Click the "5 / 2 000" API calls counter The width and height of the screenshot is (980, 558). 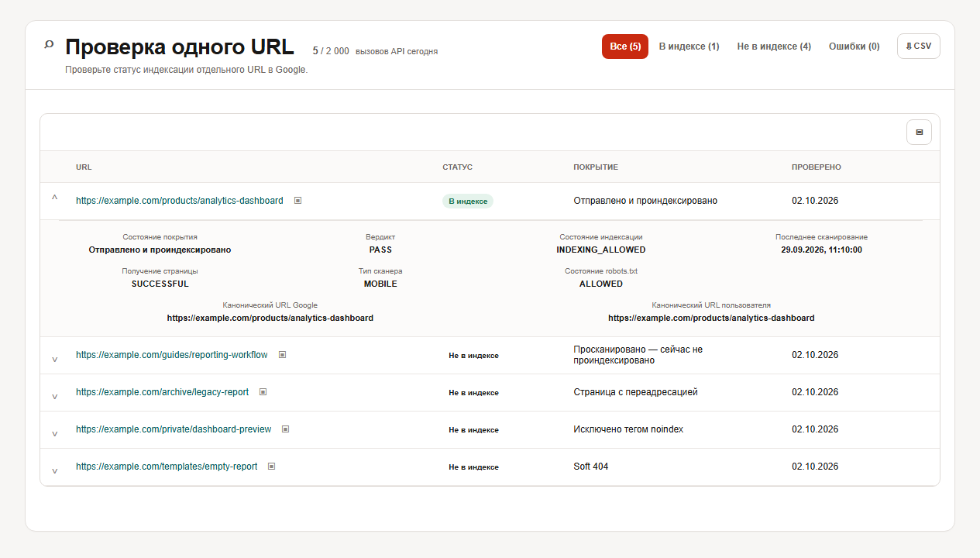[x=331, y=51]
